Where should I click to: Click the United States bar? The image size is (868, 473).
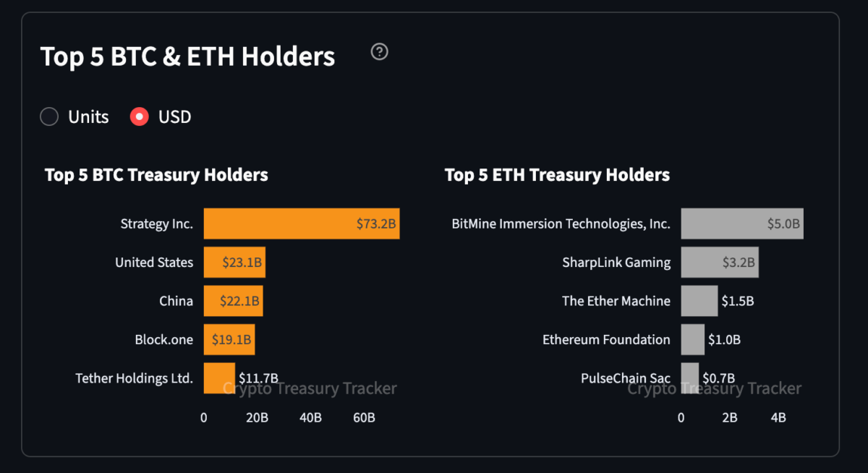[234, 262]
